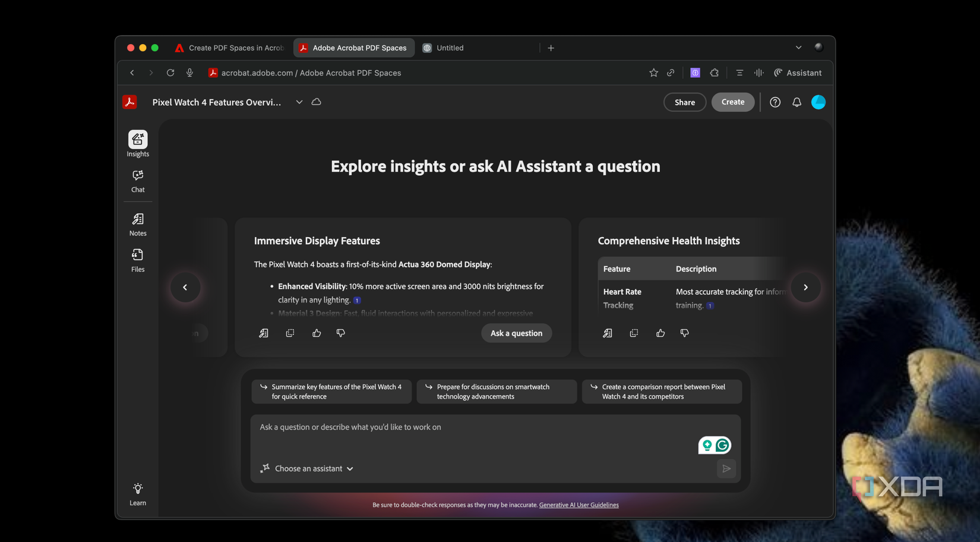This screenshot has width=980, height=542.
Task: Click the Share button
Action: [685, 102]
